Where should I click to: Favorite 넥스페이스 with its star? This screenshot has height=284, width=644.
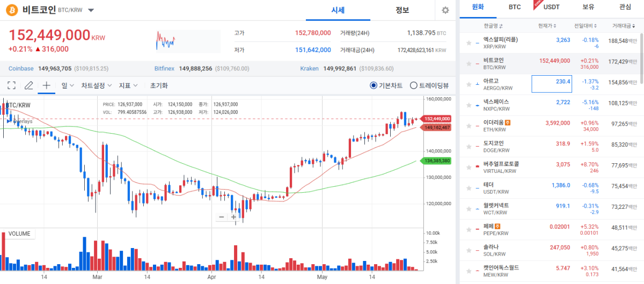coord(469,105)
